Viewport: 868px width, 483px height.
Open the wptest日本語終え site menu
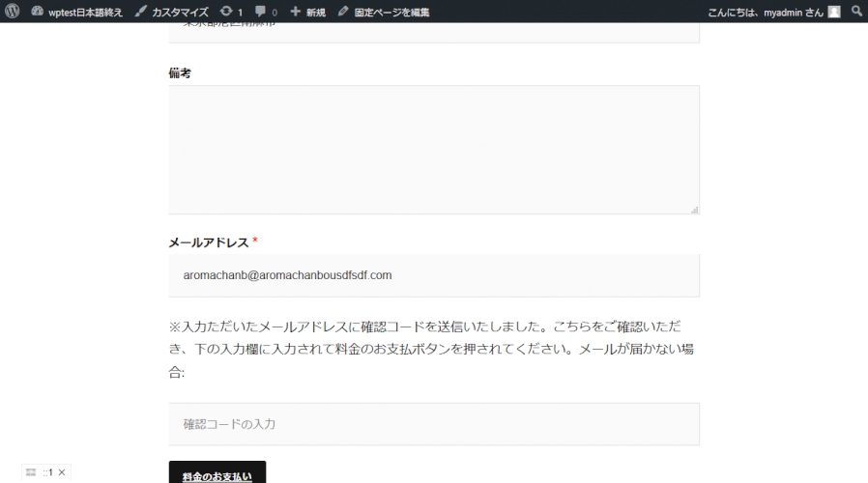coord(76,12)
